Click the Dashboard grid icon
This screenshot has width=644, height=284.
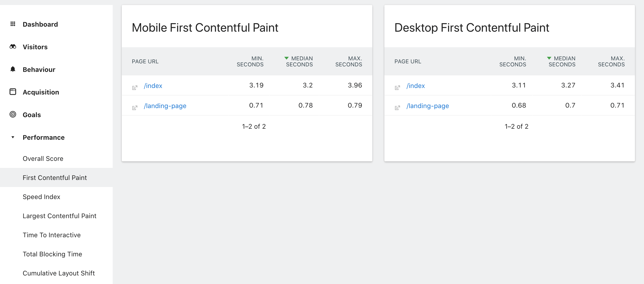tap(13, 24)
